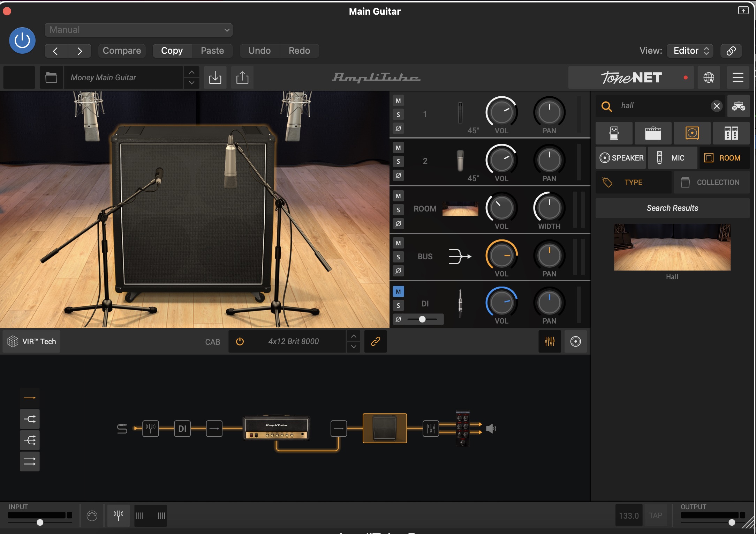Go to previous preset arrow
Image resolution: width=756 pixels, height=534 pixels.
(56, 51)
